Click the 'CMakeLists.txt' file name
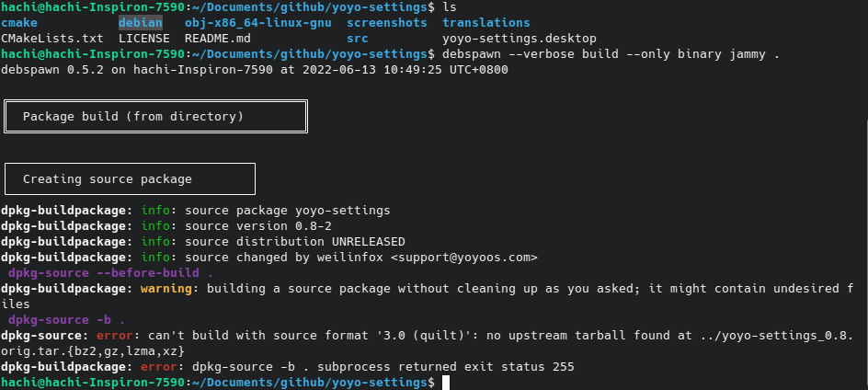 52,39
